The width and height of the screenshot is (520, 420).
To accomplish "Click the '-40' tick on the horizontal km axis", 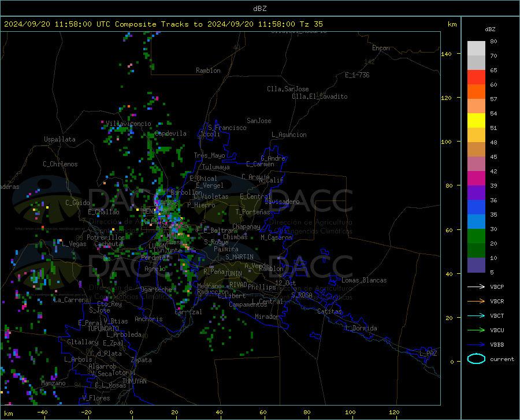I will click(x=42, y=412).
